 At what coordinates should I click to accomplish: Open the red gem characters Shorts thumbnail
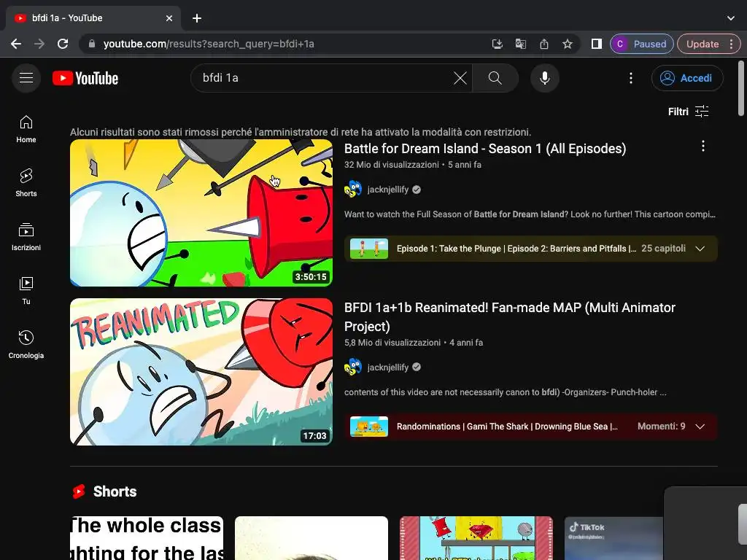pos(476,538)
